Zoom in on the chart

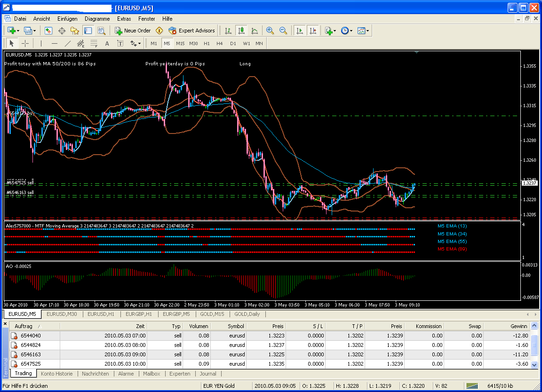[x=270, y=31]
